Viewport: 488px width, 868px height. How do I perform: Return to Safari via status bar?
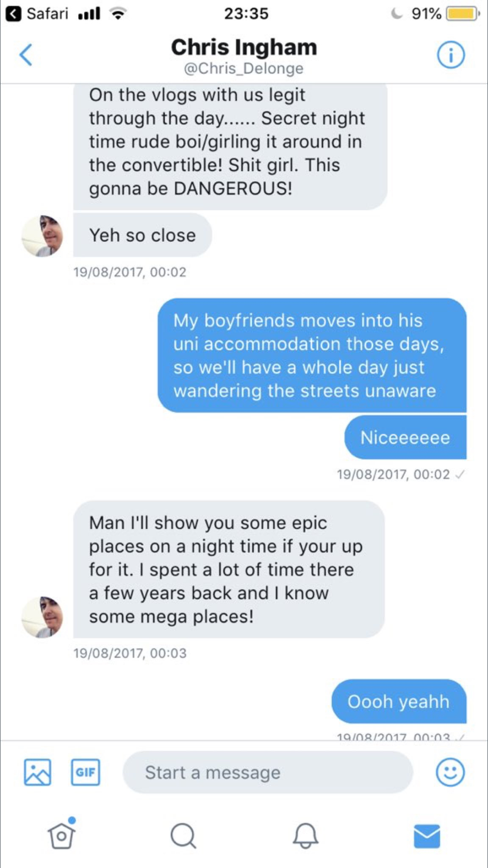tap(37, 14)
